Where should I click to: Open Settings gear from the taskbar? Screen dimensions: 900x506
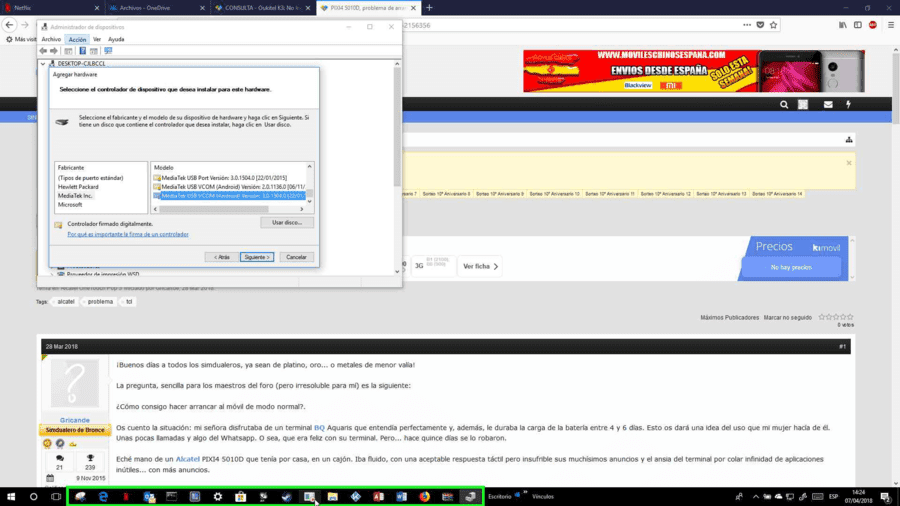pos(218,497)
